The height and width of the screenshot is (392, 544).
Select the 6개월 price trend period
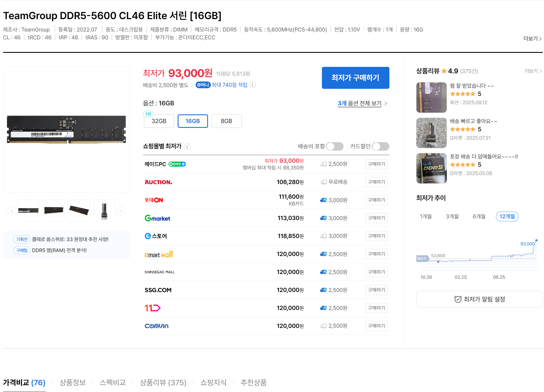(479, 216)
